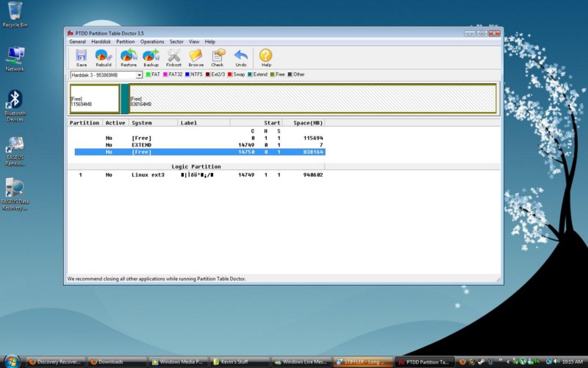Switch to Downloads taskbar button
This screenshot has height=368, width=588.
point(116,362)
